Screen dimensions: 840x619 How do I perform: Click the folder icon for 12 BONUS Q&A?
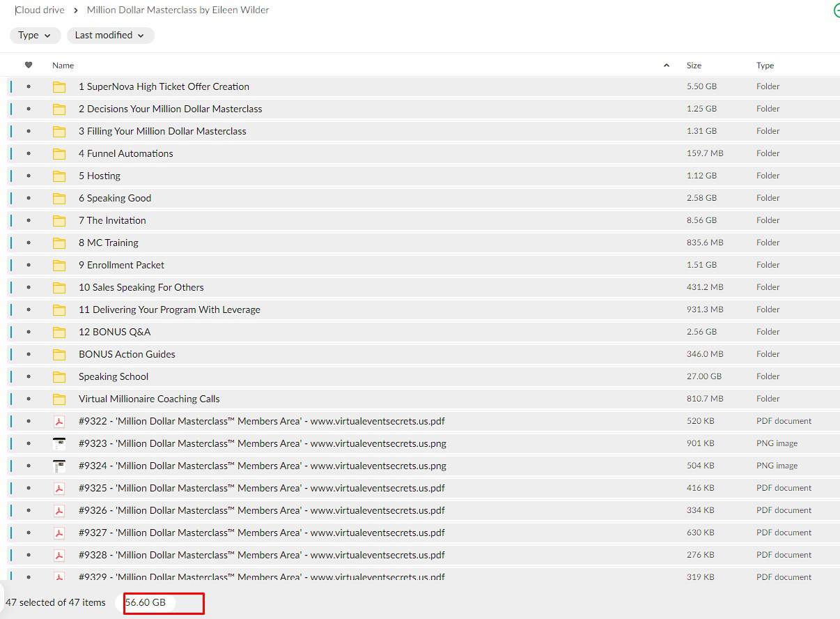59,333
